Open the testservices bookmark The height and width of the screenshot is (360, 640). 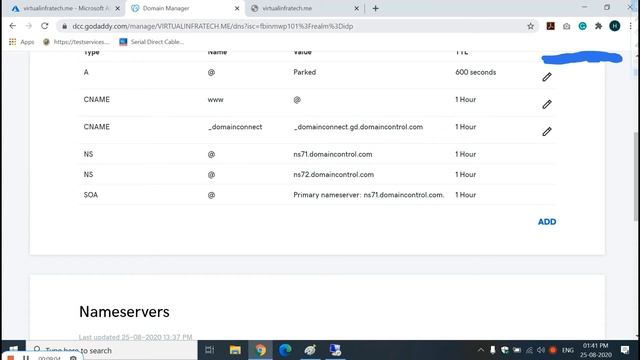click(x=76, y=42)
